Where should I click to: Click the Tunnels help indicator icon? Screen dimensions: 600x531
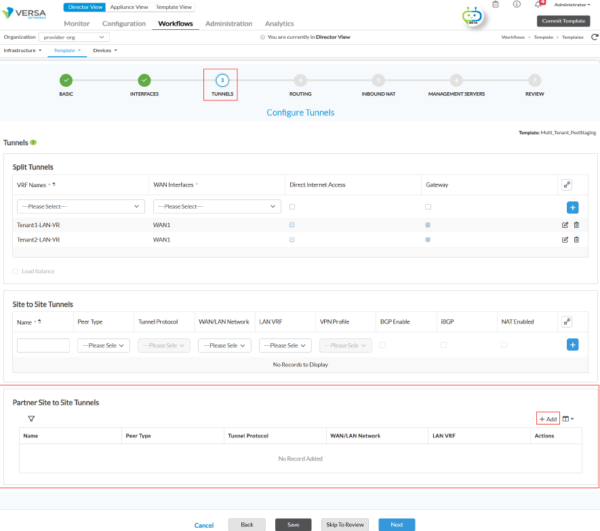33,142
